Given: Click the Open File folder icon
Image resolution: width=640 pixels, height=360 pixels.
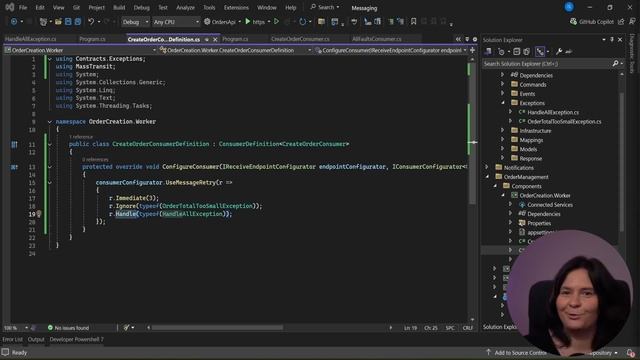Looking at the screenshot, I should [58, 22].
